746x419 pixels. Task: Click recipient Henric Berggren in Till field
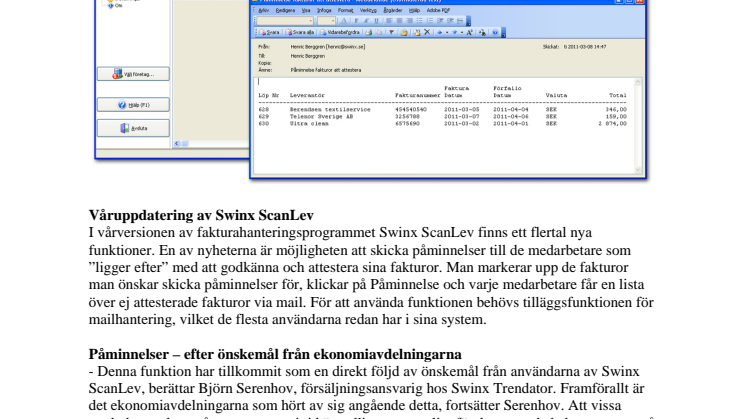point(308,56)
